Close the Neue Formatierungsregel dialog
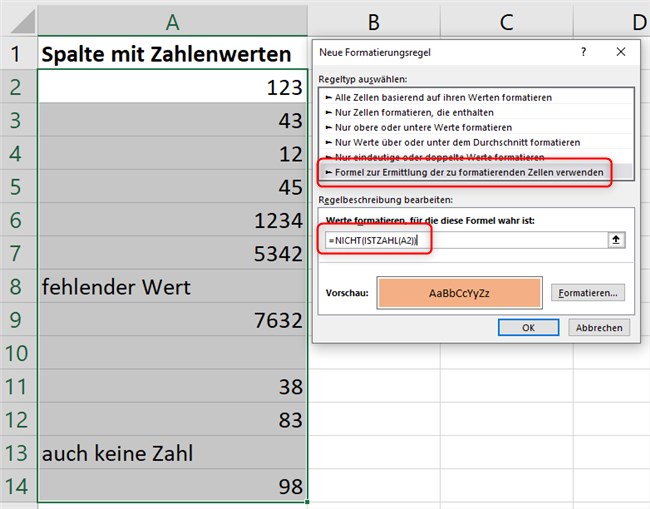 (621, 52)
